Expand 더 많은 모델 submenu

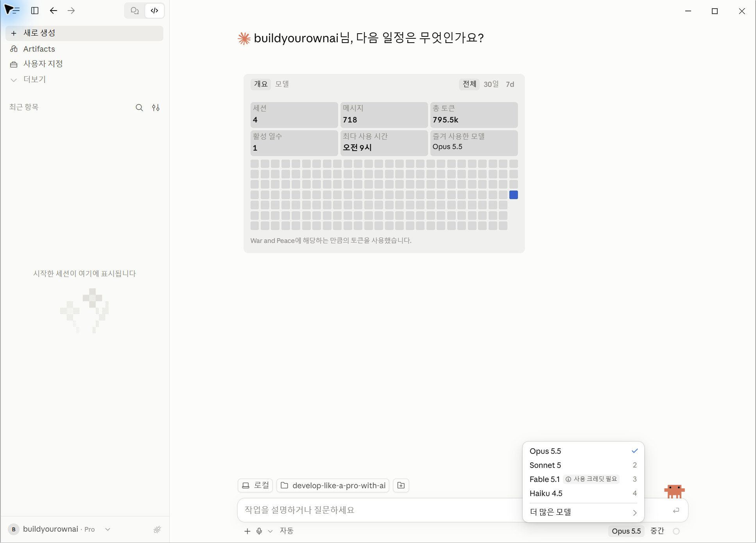[x=583, y=512]
